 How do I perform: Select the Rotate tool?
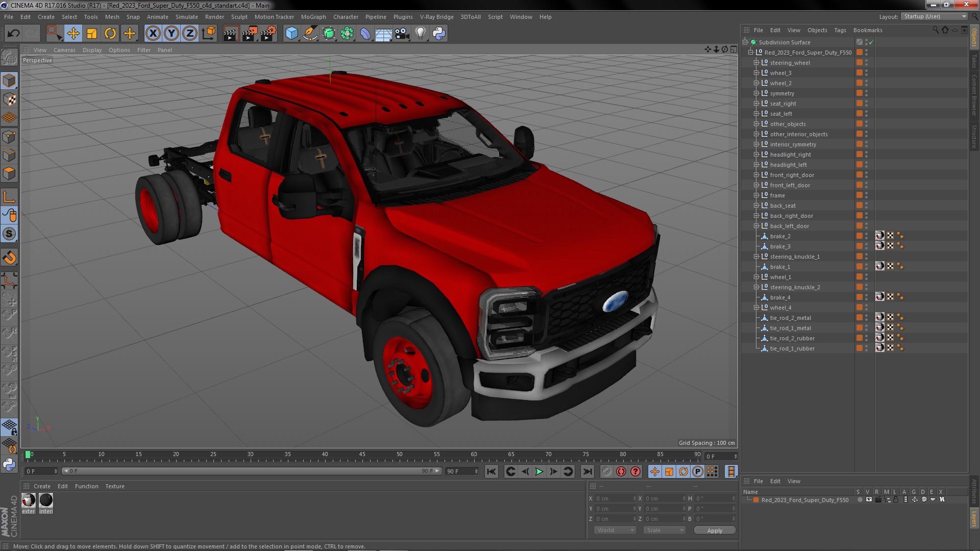click(110, 34)
